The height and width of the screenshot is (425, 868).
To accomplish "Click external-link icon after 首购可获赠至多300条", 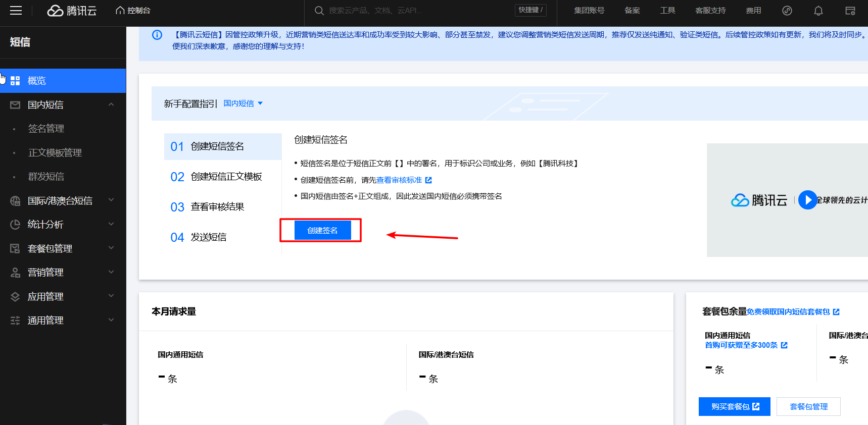I will tap(784, 345).
